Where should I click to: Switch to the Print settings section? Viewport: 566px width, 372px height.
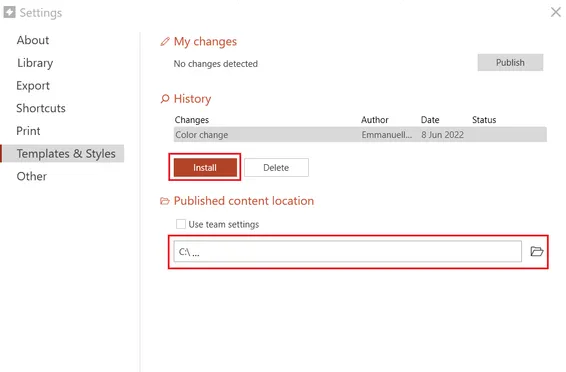pyautogui.click(x=28, y=131)
